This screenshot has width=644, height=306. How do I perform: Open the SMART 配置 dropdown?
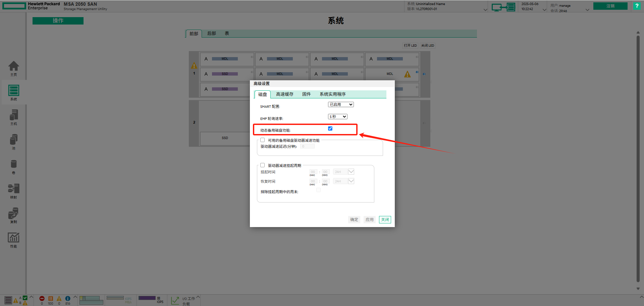(341, 104)
